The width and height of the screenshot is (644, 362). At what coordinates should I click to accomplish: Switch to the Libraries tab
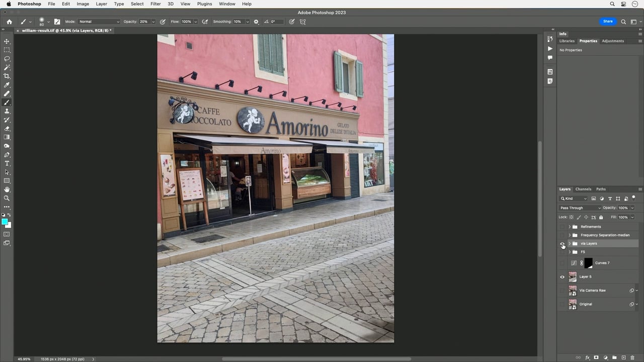point(567,41)
